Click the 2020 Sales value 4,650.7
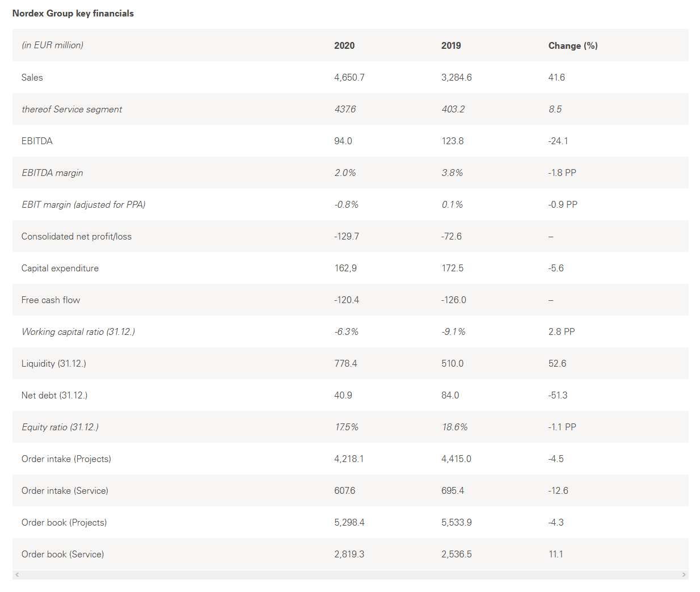This screenshot has width=700, height=592. [349, 78]
